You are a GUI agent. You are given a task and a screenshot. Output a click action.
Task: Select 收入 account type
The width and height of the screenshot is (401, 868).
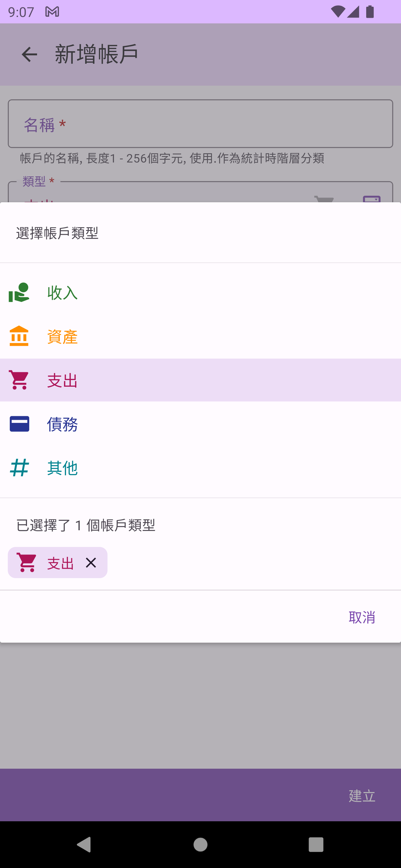click(62, 292)
